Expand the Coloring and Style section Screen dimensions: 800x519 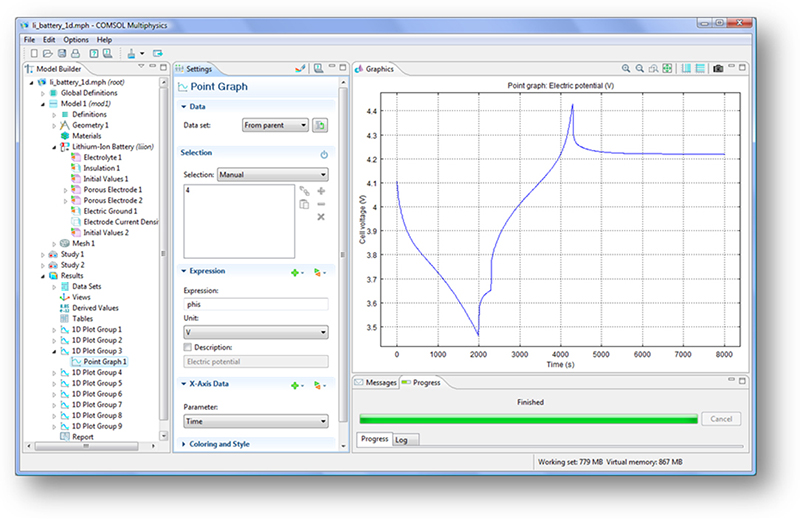219,444
